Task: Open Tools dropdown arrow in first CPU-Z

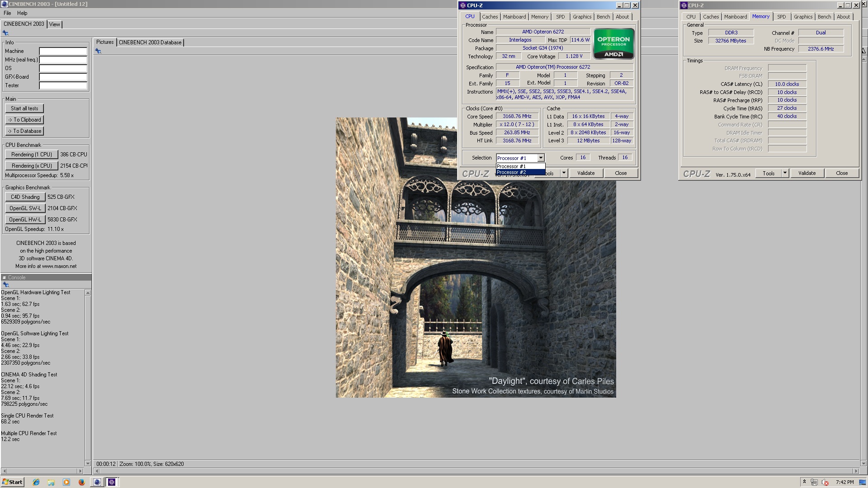Action: click(564, 173)
